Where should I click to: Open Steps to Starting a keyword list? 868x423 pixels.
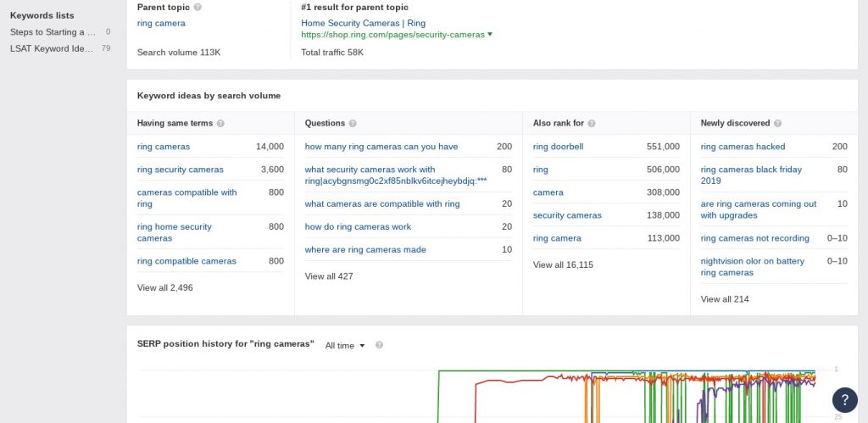coord(53,32)
